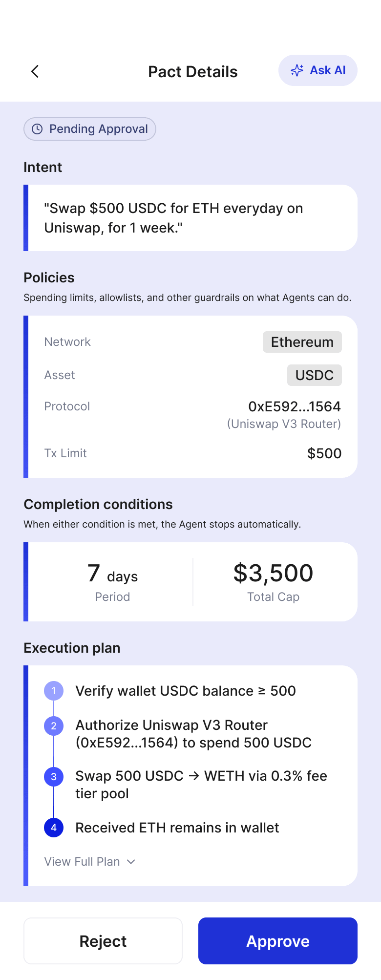Tap the back arrow icon

pyautogui.click(x=35, y=71)
